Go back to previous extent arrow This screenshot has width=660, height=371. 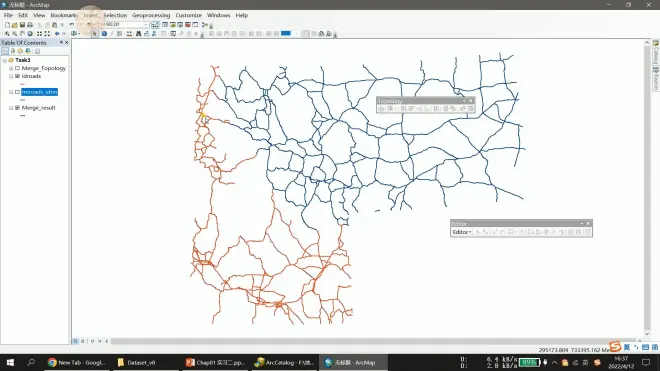57,34
